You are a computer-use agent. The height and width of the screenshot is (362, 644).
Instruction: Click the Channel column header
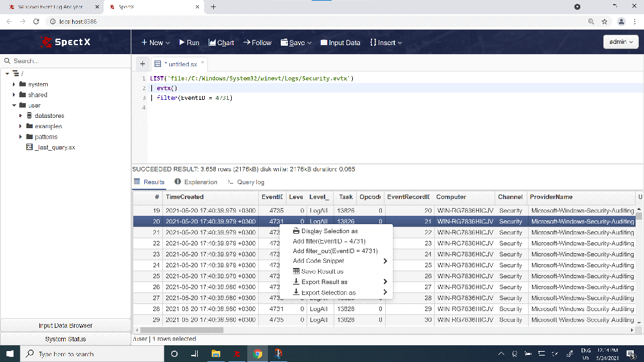[511, 197]
